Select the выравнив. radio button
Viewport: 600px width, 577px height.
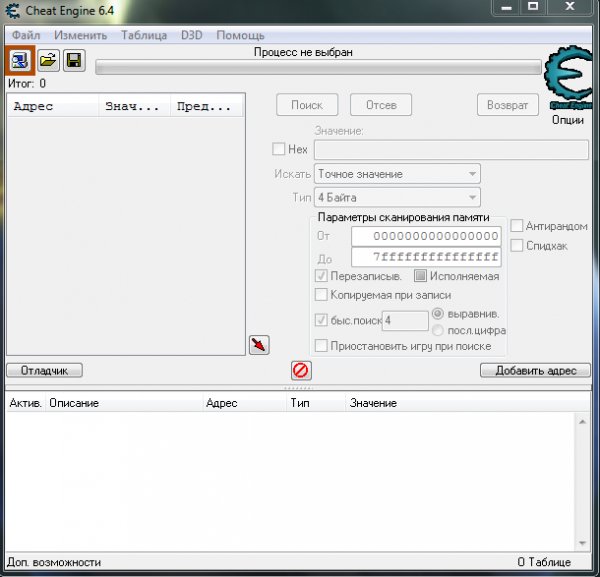(x=438, y=314)
